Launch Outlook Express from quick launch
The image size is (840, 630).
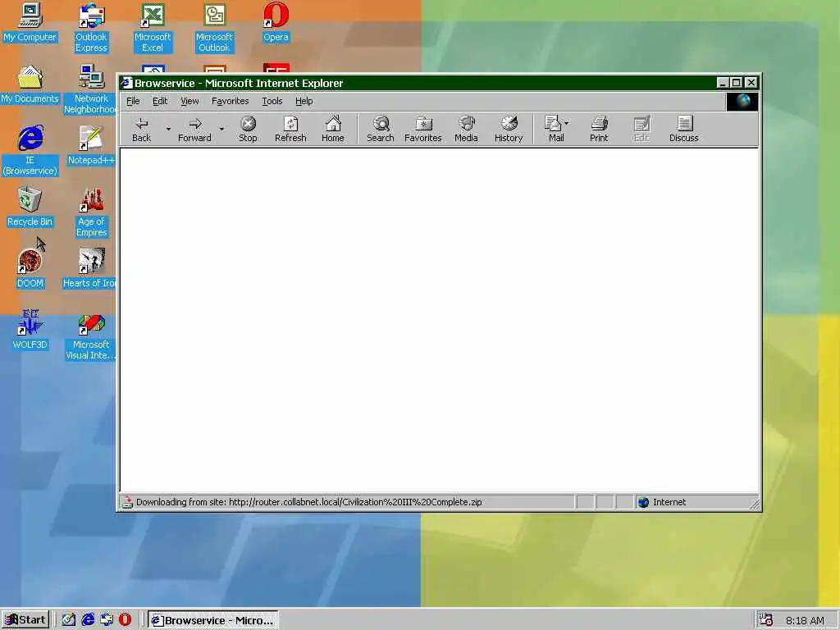point(107,620)
